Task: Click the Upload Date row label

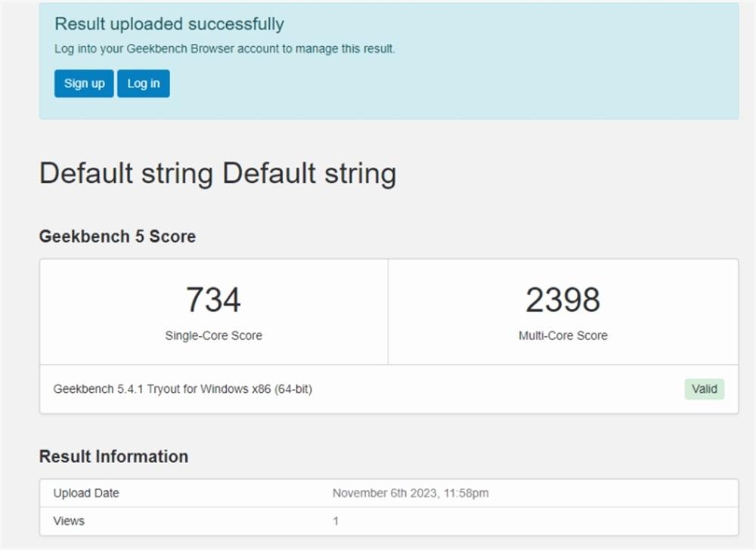Action: coord(86,493)
